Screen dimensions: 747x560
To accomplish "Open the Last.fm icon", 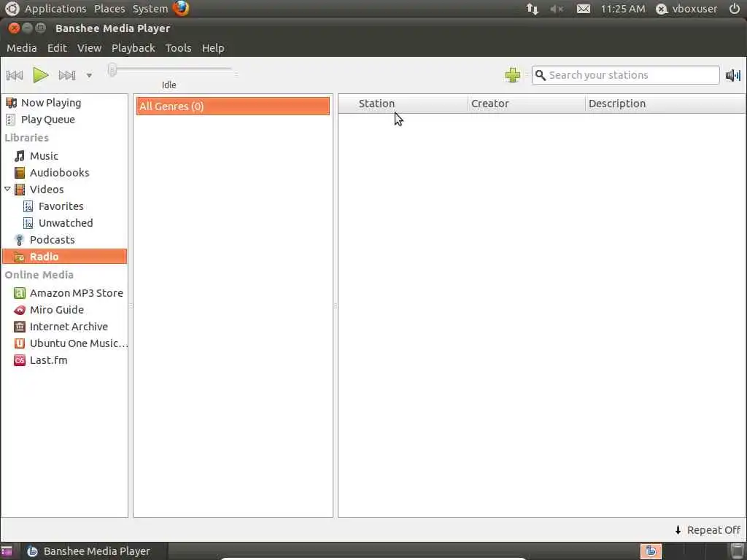I will 20,360.
